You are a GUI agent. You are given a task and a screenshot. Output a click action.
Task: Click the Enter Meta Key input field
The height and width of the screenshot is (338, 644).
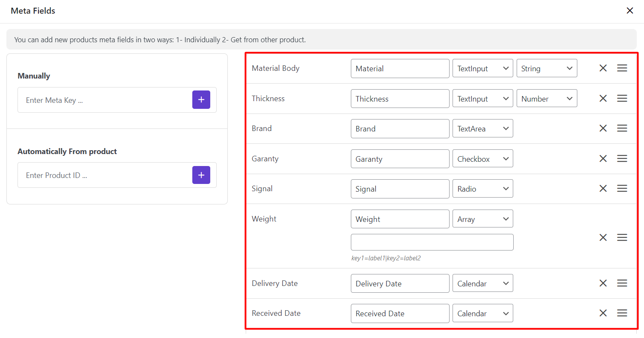click(x=105, y=100)
